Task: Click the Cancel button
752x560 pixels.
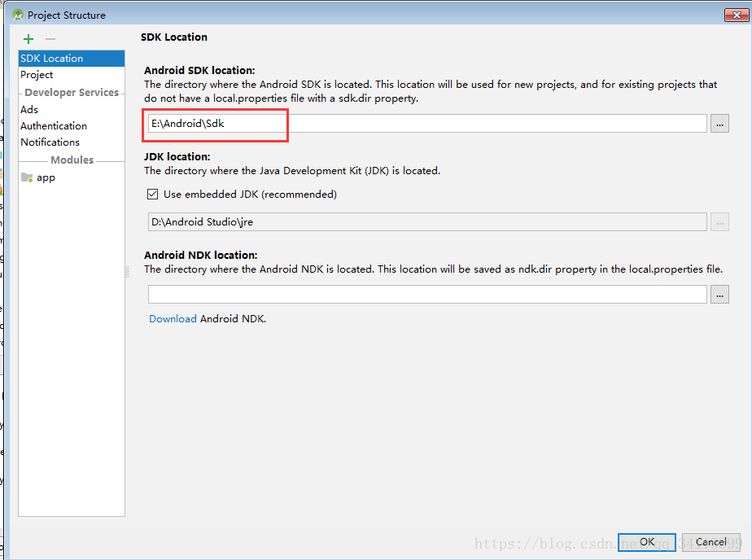Action: (710, 542)
